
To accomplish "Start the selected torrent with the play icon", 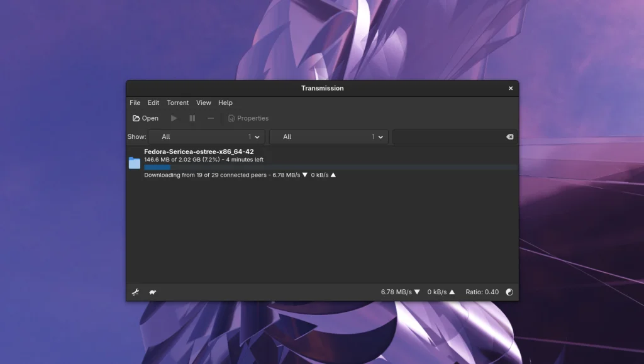I will (174, 118).
